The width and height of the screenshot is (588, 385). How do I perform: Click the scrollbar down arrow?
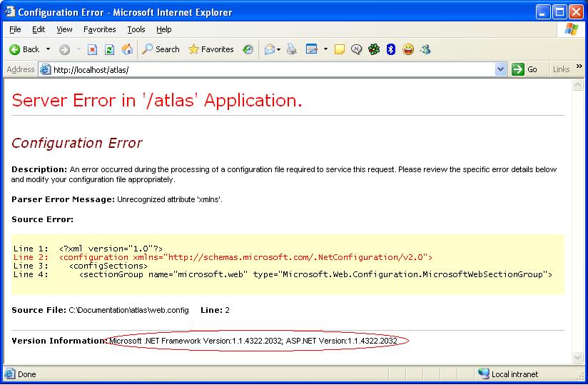click(x=577, y=358)
